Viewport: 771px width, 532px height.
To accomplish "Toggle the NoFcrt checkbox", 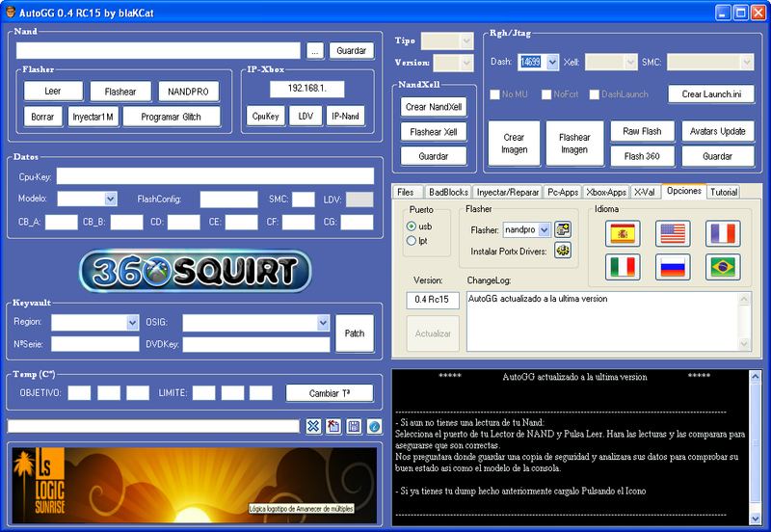I will [x=545, y=94].
